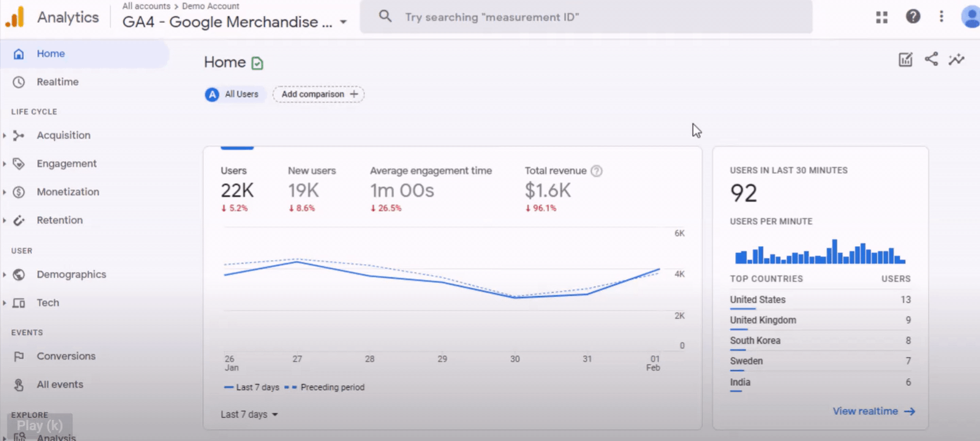Image resolution: width=980 pixels, height=441 pixels.
Task: Click the Conversions flag icon
Action: [x=19, y=356]
